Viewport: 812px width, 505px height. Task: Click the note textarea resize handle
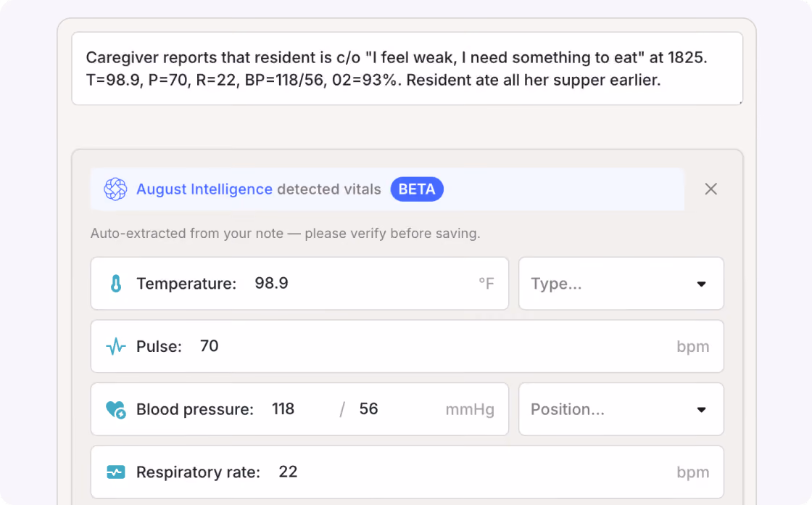pyautogui.click(x=740, y=102)
